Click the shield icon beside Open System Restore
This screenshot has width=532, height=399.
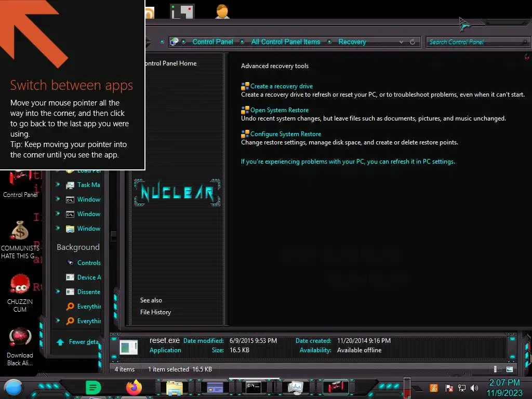pyautogui.click(x=245, y=110)
